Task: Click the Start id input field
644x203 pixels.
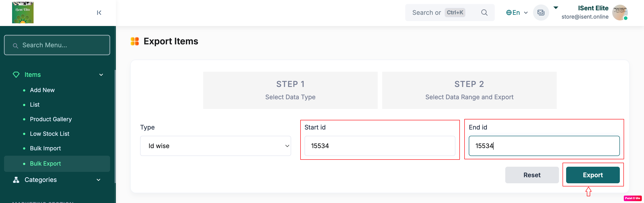Action: point(380,146)
